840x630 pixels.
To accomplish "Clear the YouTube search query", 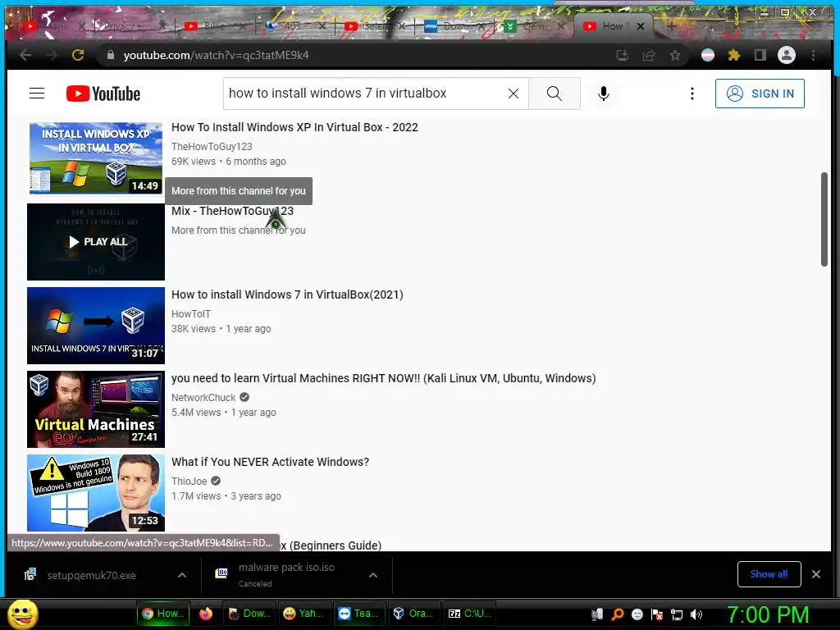I will (514, 94).
